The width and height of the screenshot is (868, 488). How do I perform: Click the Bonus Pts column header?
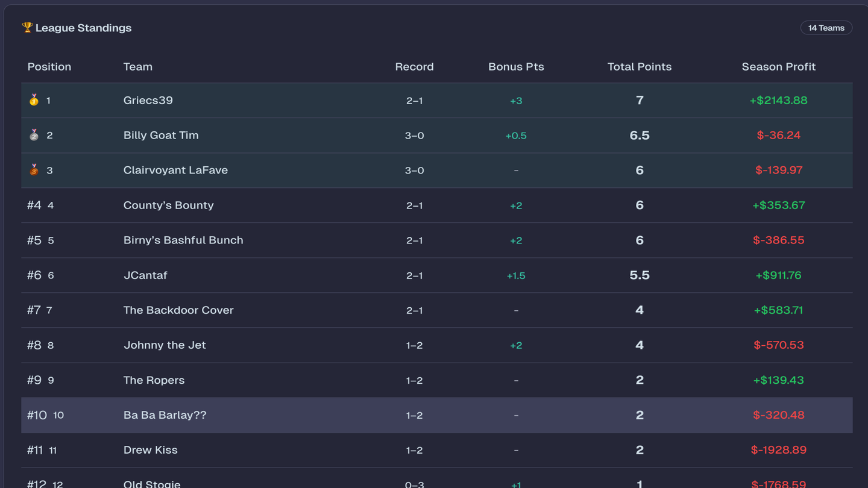pyautogui.click(x=516, y=67)
